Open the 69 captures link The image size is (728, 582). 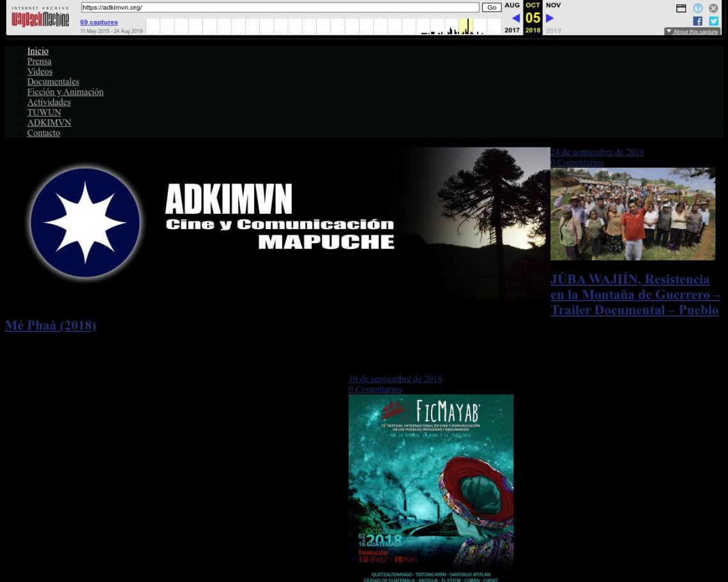[x=99, y=22]
